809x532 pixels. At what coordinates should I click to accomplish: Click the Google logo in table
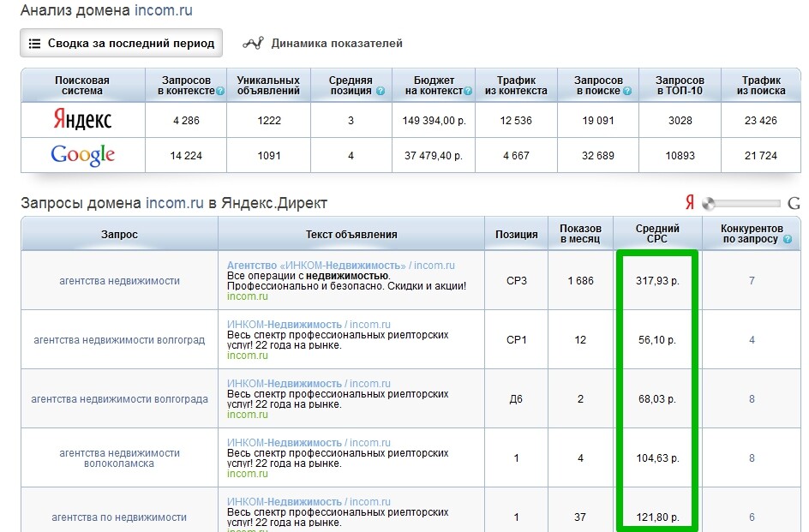pyautogui.click(x=82, y=155)
